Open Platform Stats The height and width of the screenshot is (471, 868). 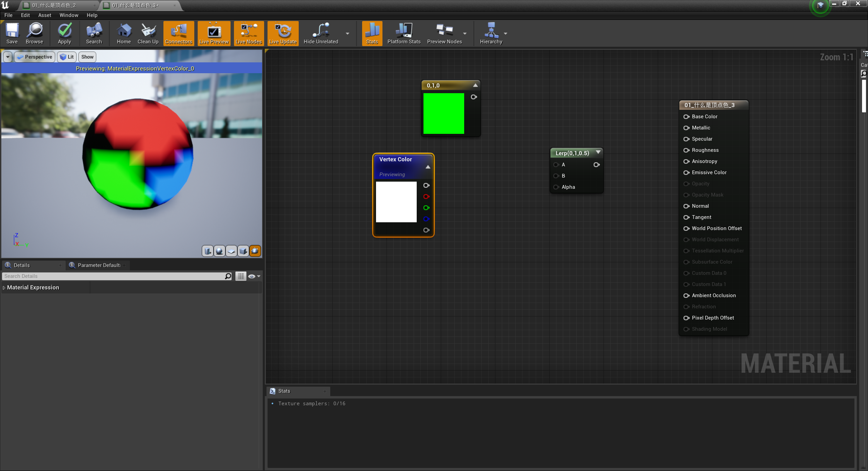click(x=403, y=33)
